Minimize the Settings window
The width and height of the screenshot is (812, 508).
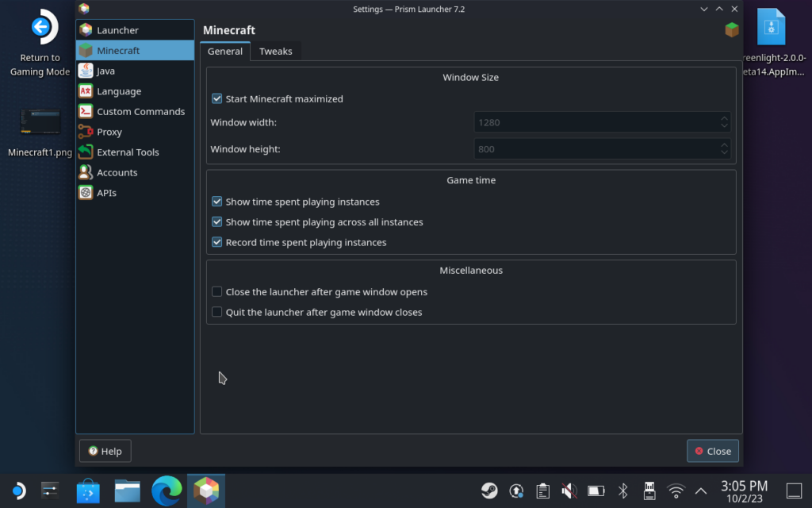pos(704,9)
